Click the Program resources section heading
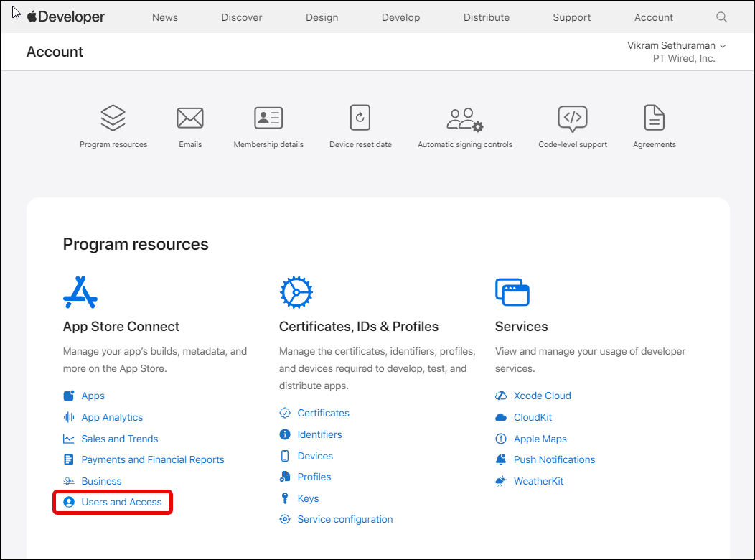Viewport: 755px width, 560px height. 136,244
